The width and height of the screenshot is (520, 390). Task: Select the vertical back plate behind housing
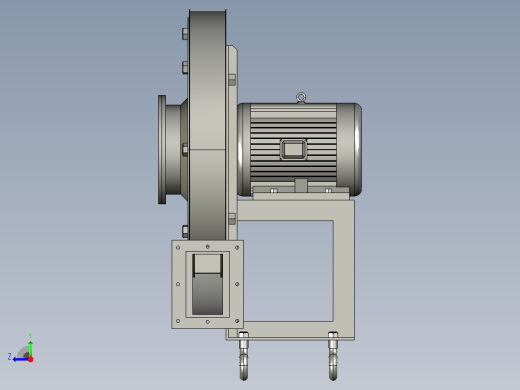tap(232, 143)
